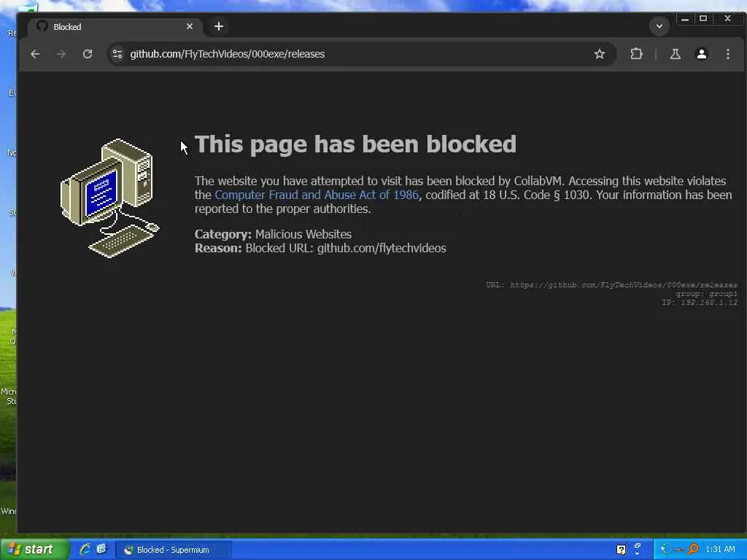Open the Windows Start menu

pos(34,550)
